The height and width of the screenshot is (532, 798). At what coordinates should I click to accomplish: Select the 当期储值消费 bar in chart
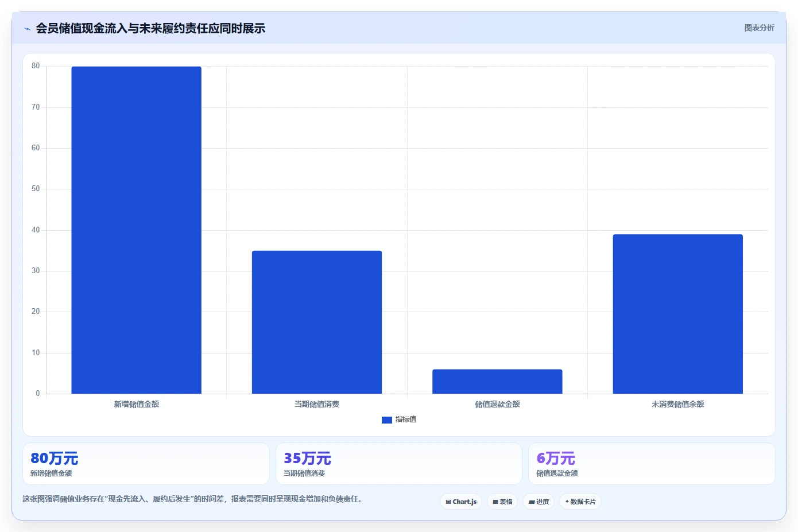coord(317,322)
